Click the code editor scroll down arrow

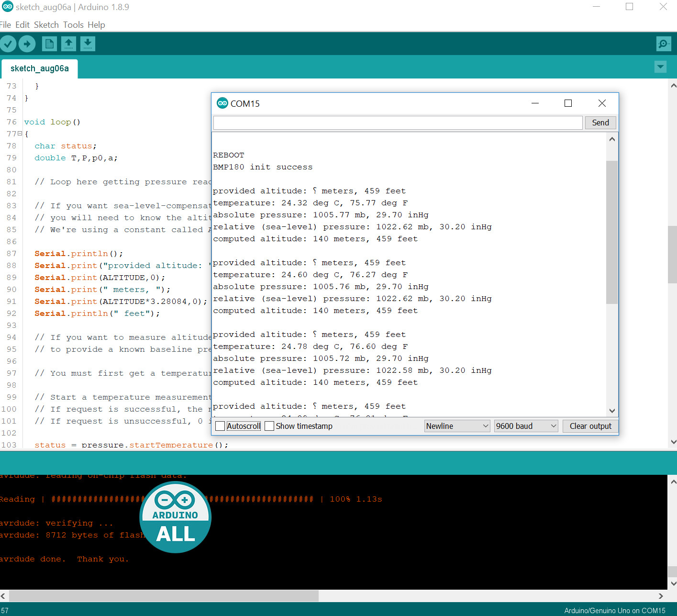point(673,442)
